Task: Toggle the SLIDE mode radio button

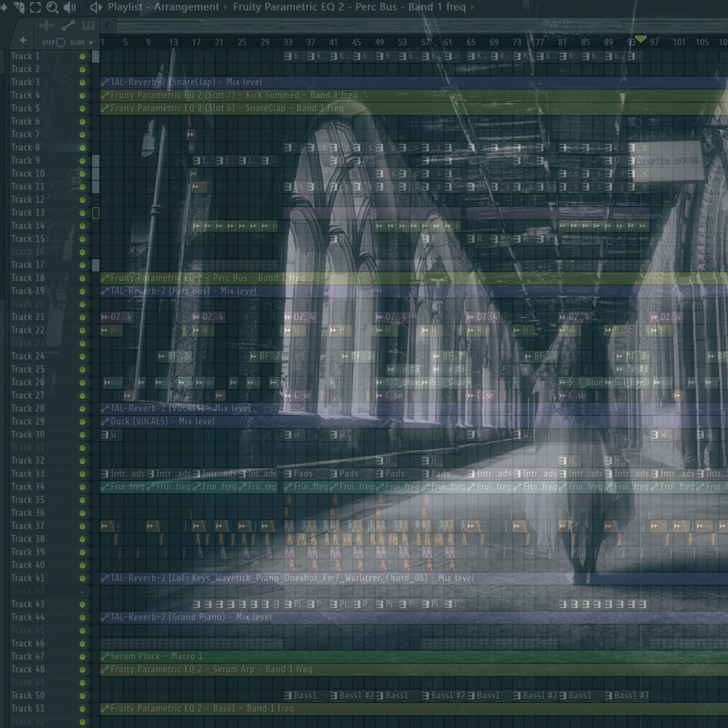Action: 91,42
